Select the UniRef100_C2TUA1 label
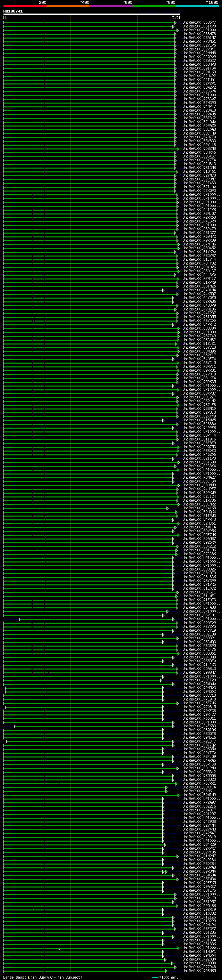Image resolution: width=222 pixels, height=980 pixels. pyautogui.click(x=199, y=80)
